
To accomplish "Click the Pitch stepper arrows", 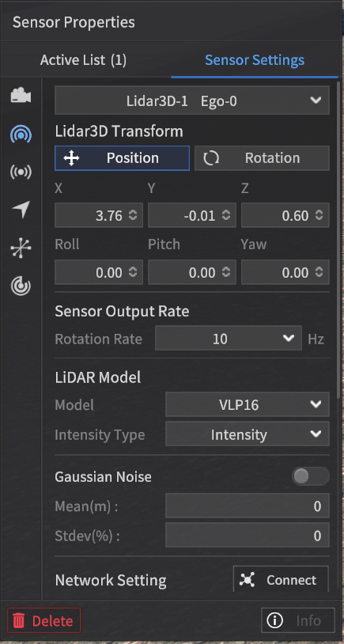I will point(226,272).
